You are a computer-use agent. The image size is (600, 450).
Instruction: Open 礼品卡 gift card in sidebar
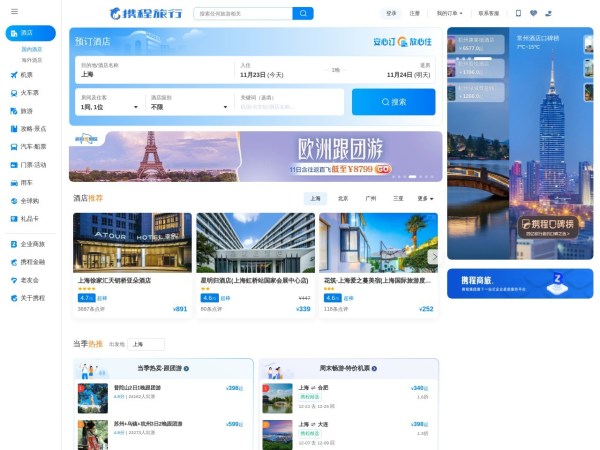point(29,218)
